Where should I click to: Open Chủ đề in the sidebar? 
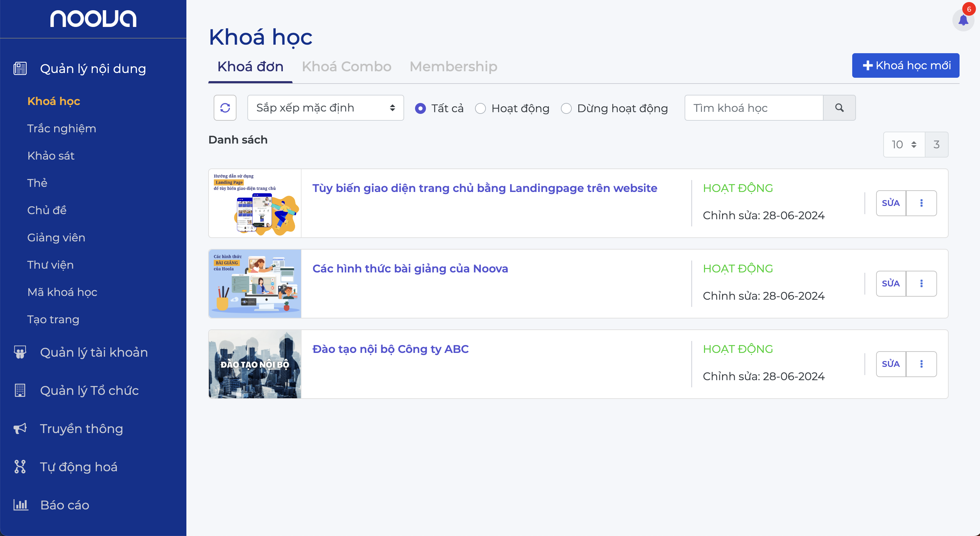[x=47, y=210]
